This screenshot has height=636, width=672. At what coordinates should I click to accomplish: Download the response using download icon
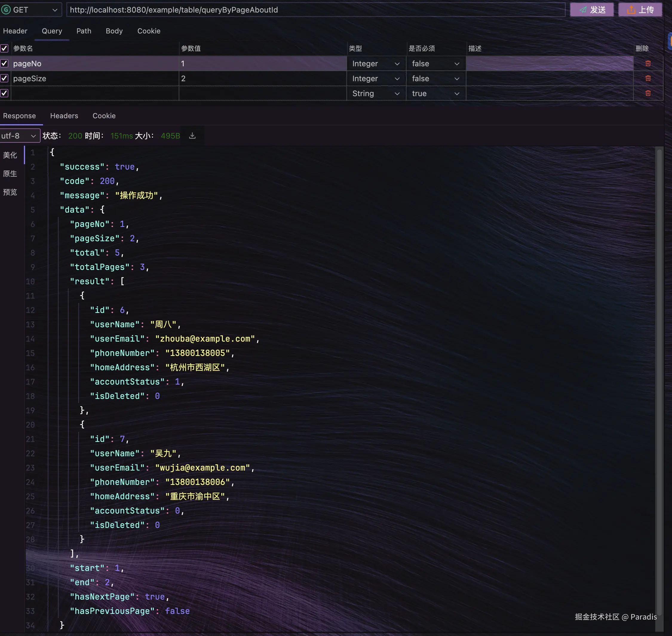[x=192, y=136]
